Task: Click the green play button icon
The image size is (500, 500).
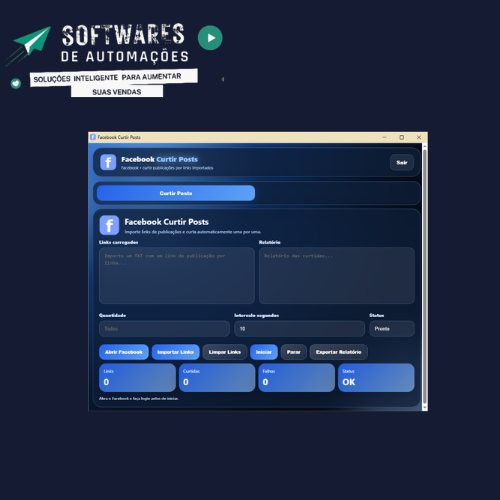Action: click(210, 38)
